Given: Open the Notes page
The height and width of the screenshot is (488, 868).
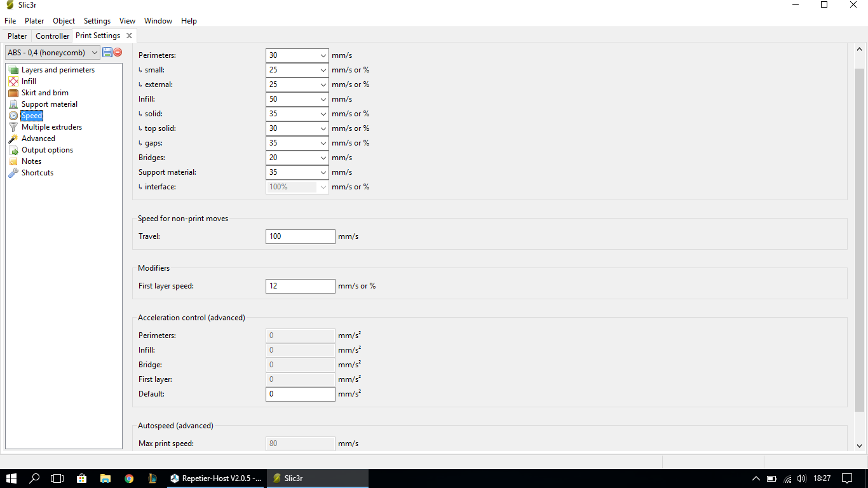Looking at the screenshot, I should tap(31, 161).
